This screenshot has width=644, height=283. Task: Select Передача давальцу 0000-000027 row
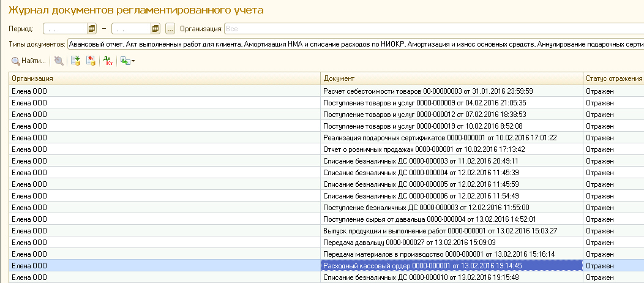[x=452, y=243]
